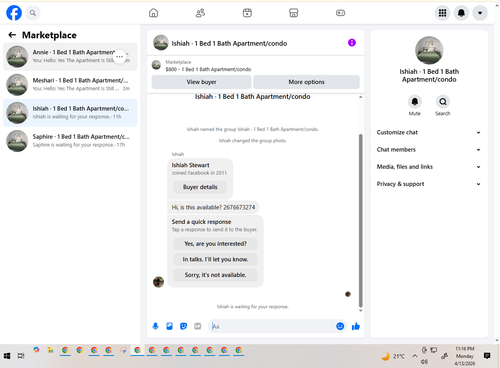Viewport: 500px width, 368px height.
Task: Click the back arrow beside Marketplace
Action: 12,35
